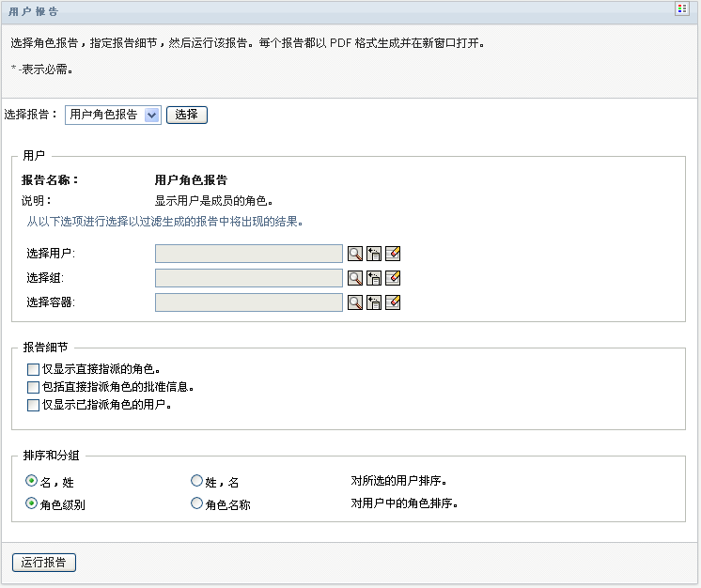The height and width of the screenshot is (588, 701).
Task: Select the 角色级别 radio button
Action: [32, 503]
